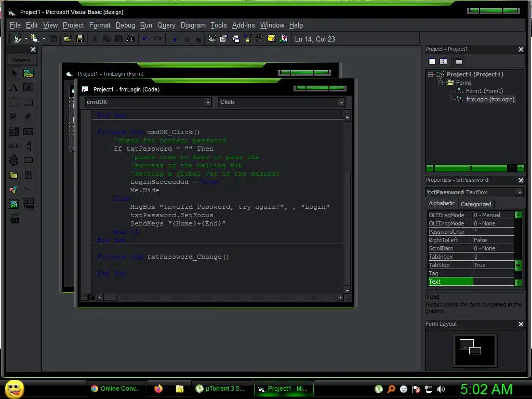Click the End (stop) toolbar icon
532x399 pixels.
(x=198, y=39)
